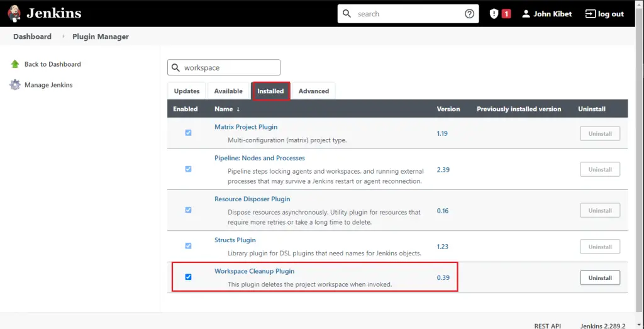The height and width of the screenshot is (329, 644).
Task: Click the magnifier icon in plugin filter
Action: [175, 67]
